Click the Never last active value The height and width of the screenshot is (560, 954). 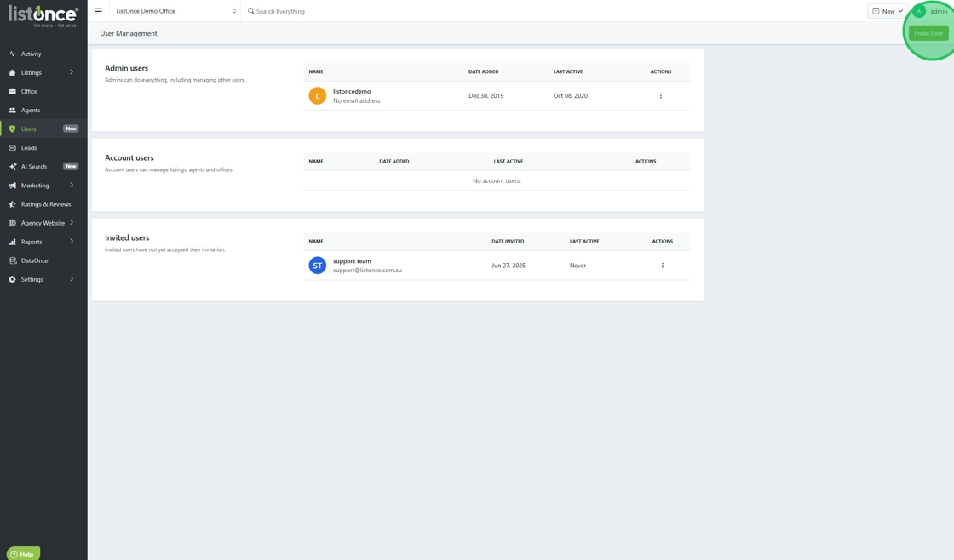coord(578,265)
